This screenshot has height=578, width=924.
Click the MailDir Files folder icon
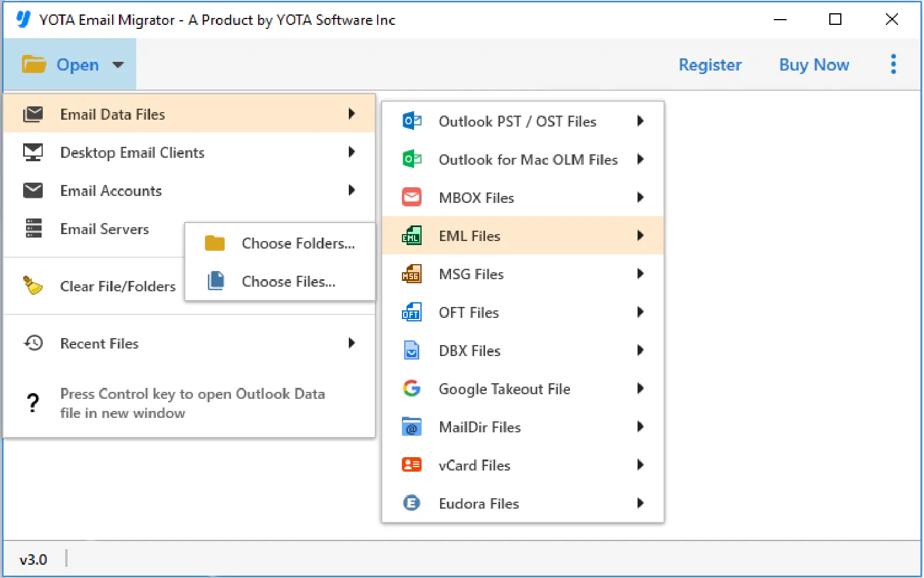[x=412, y=427]
